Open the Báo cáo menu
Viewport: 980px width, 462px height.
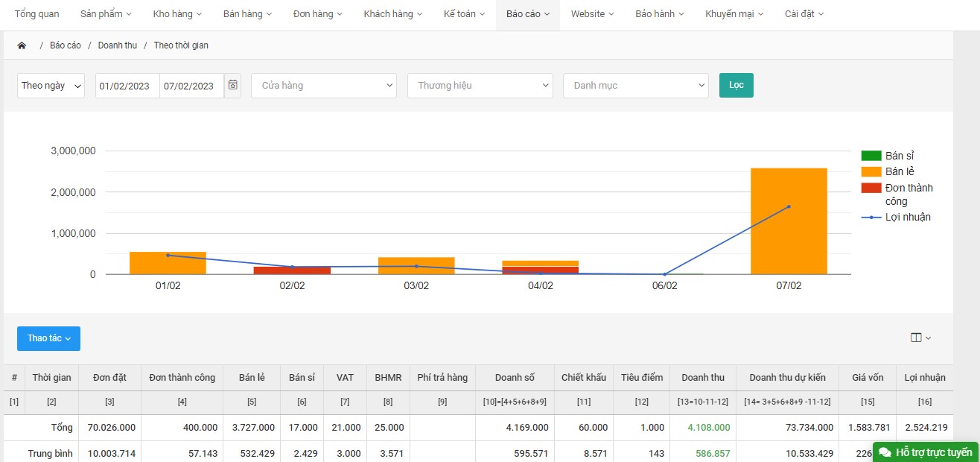(x=527, y=14)
